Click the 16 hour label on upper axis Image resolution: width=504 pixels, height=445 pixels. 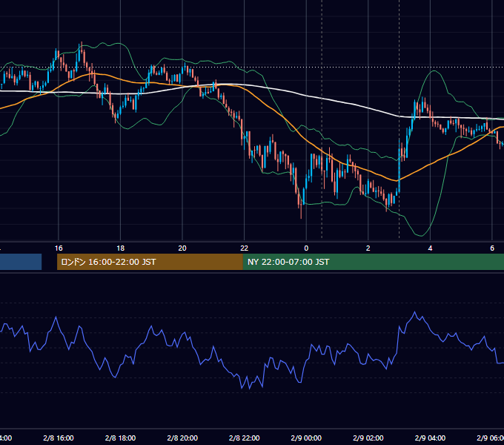[59, 248]
